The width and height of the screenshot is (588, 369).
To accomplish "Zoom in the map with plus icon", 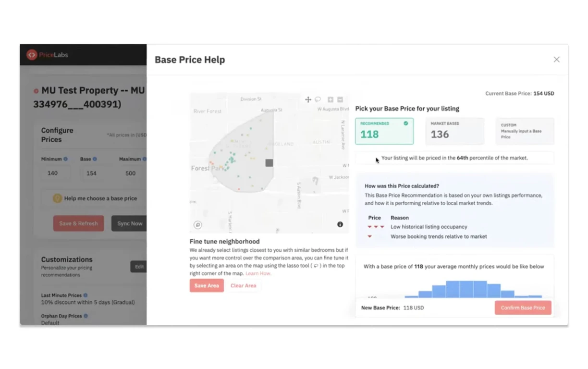I will 331,99.
